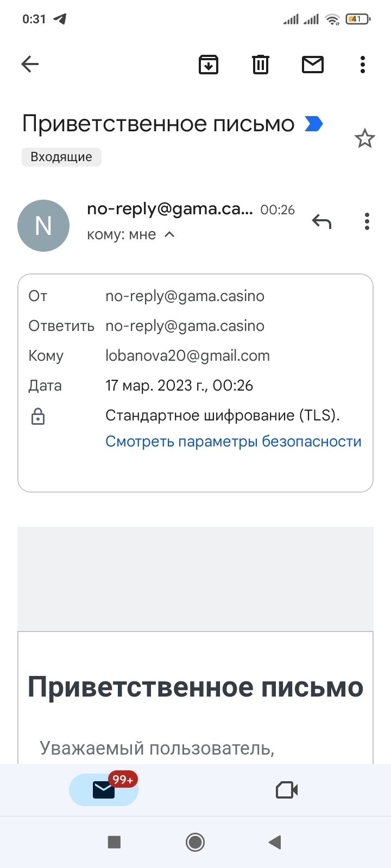Toggle the blue importance marker

[x=314, y=124]
